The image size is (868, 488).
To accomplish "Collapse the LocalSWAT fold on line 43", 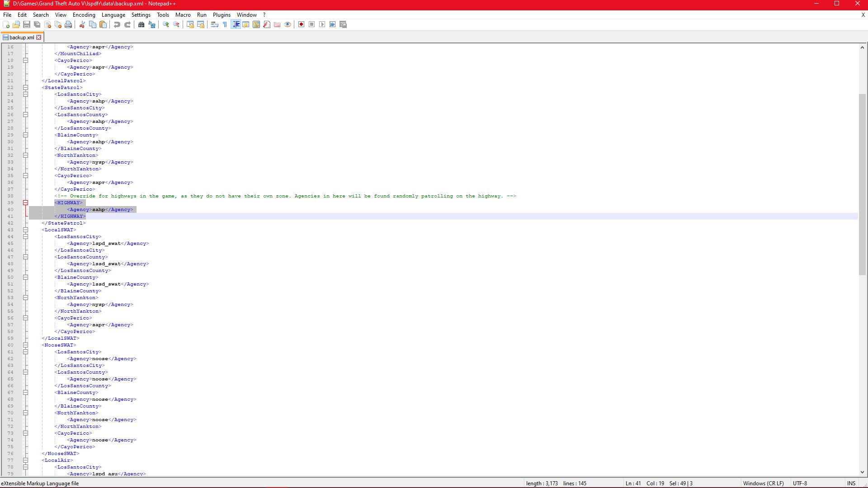I will coord(26,230).
